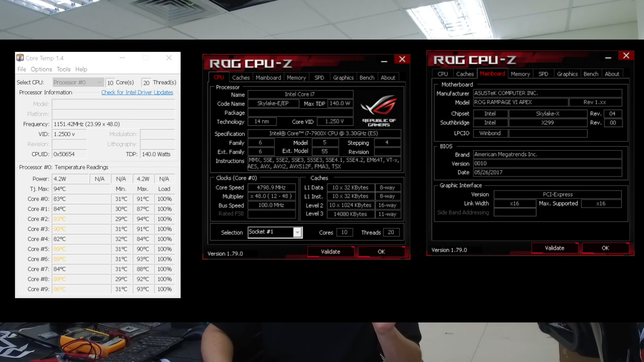Minimize the left ROG CPU-Z window
Viewport: 644px width, 362px height.
pos(384,61)
